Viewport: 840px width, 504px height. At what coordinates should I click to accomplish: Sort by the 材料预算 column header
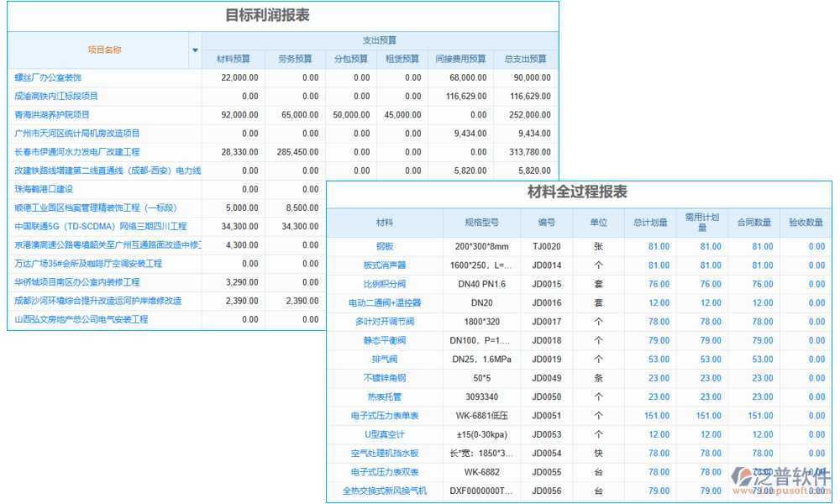(x=232, y=59)
